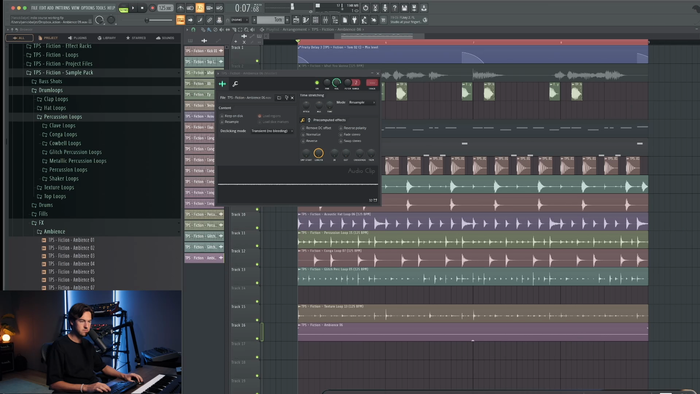The width and height of the screenshot is (700, 394).
Task: Switch browser to the STARRED tab
Action: click(136, 38)
